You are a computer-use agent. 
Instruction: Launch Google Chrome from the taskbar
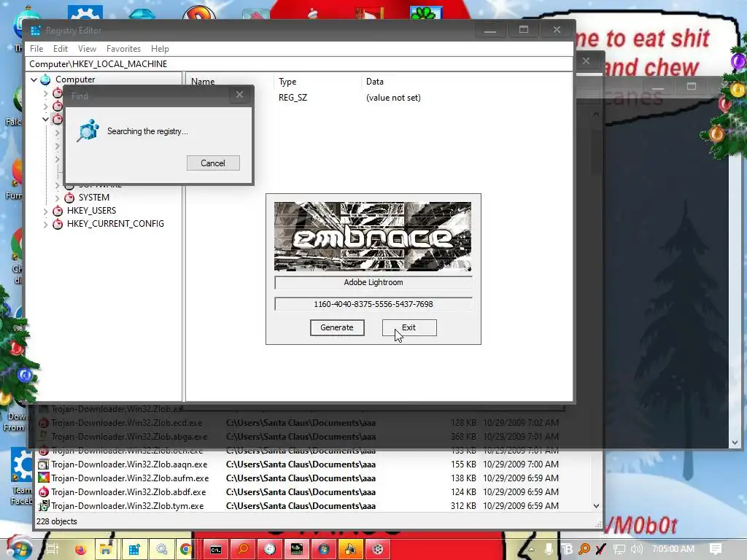[x=186, y=549]
